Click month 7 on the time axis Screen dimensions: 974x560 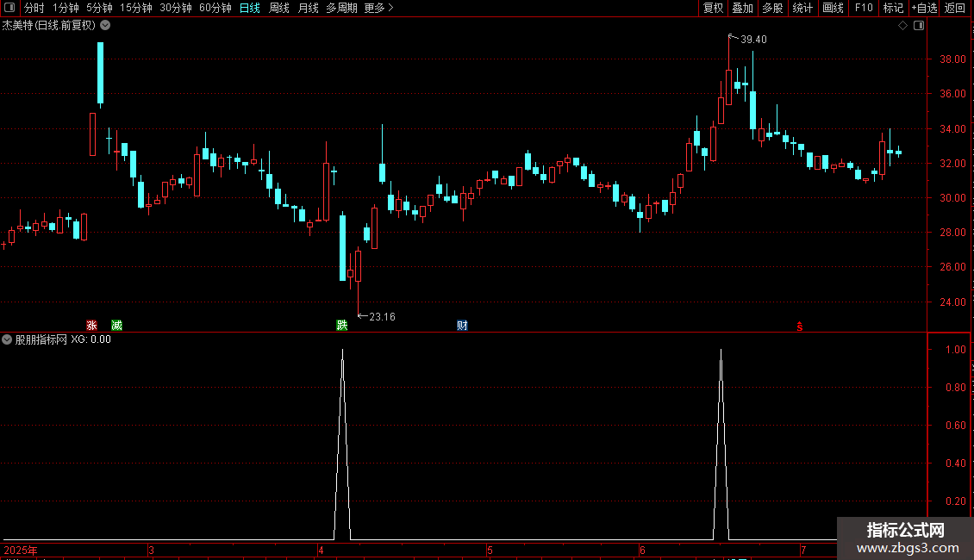[x=803, y=551]
